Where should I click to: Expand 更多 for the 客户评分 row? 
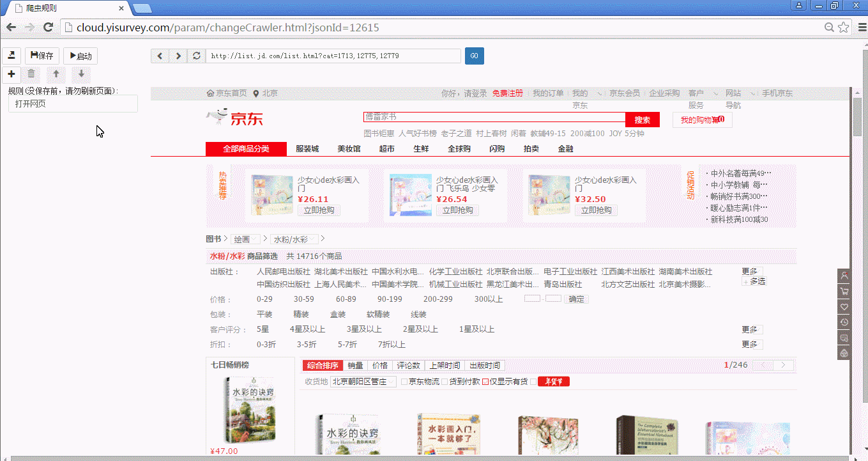(x=752, y=329)
